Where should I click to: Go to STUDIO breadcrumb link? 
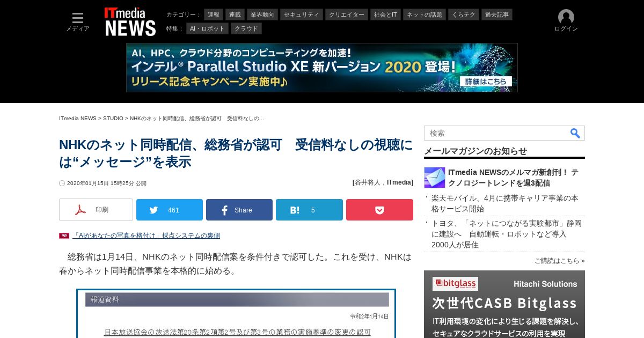pos(113,118)
